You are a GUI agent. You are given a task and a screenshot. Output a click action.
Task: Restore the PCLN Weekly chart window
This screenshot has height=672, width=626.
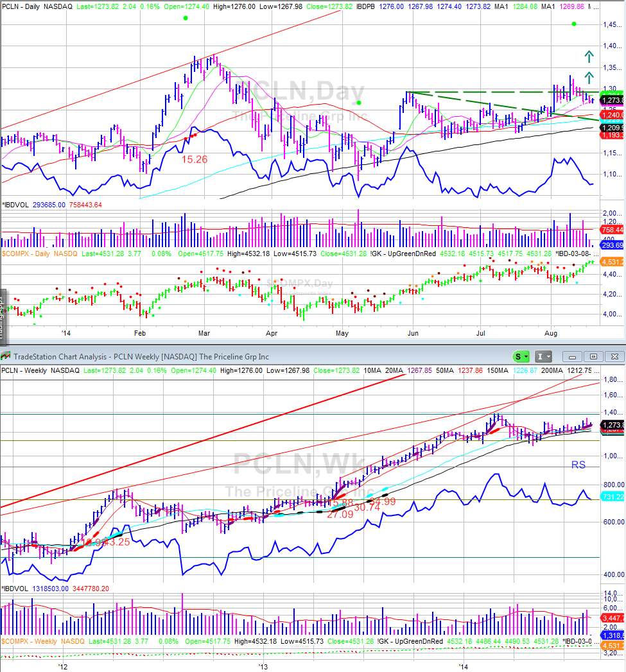pyautogui.click(x=593, y=357)
